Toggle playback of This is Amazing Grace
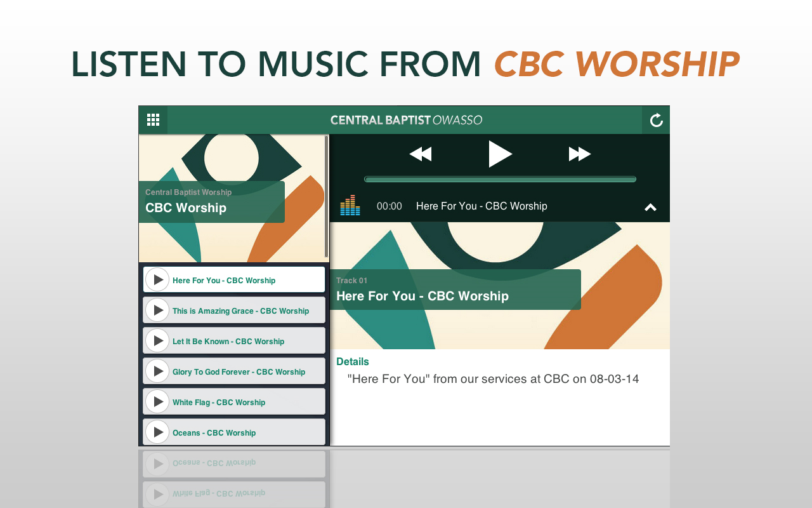Image resolution: width=812 pixels, height=508 pixels. [x=158, y=309]
